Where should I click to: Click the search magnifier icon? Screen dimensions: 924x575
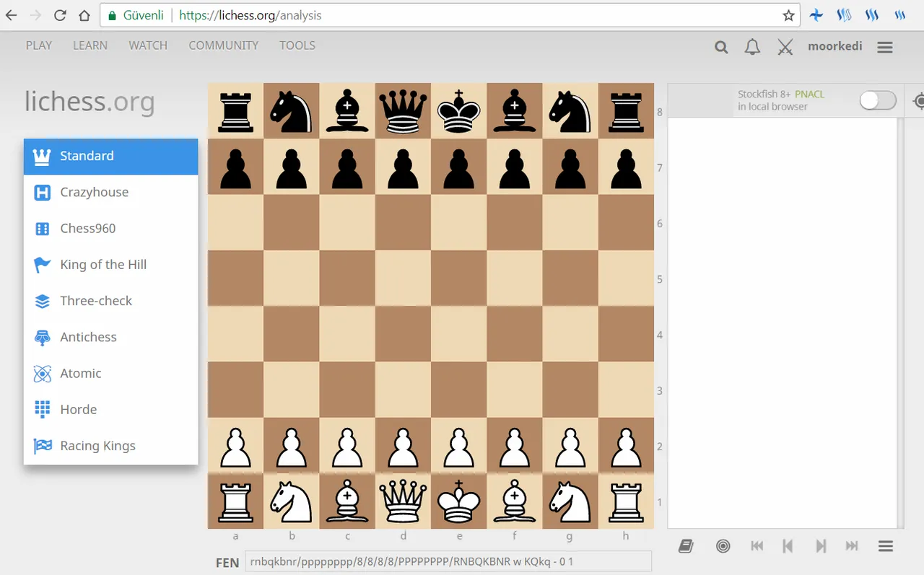(x=721, y=47)
